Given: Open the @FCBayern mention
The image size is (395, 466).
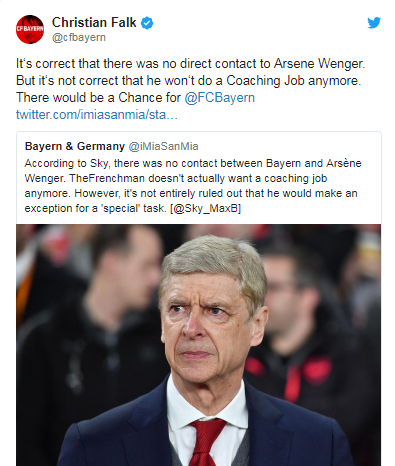Looking at the screenshot, I should (x=219, y=98).
